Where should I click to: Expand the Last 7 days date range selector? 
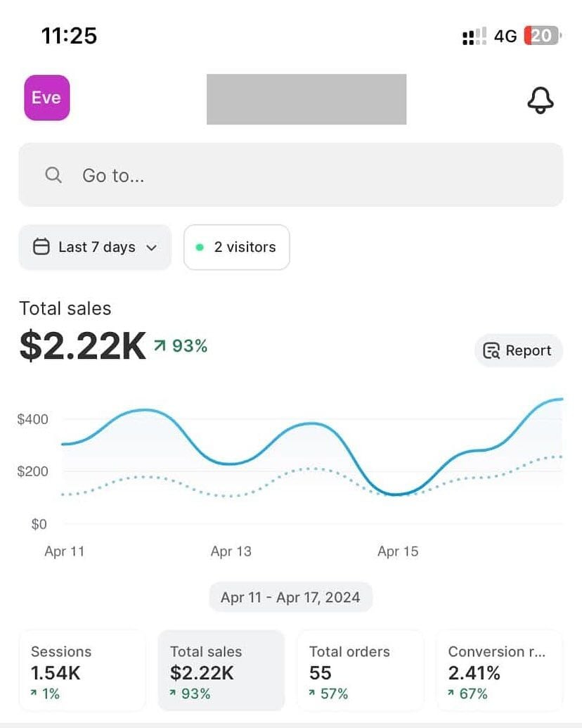(94, 247)
